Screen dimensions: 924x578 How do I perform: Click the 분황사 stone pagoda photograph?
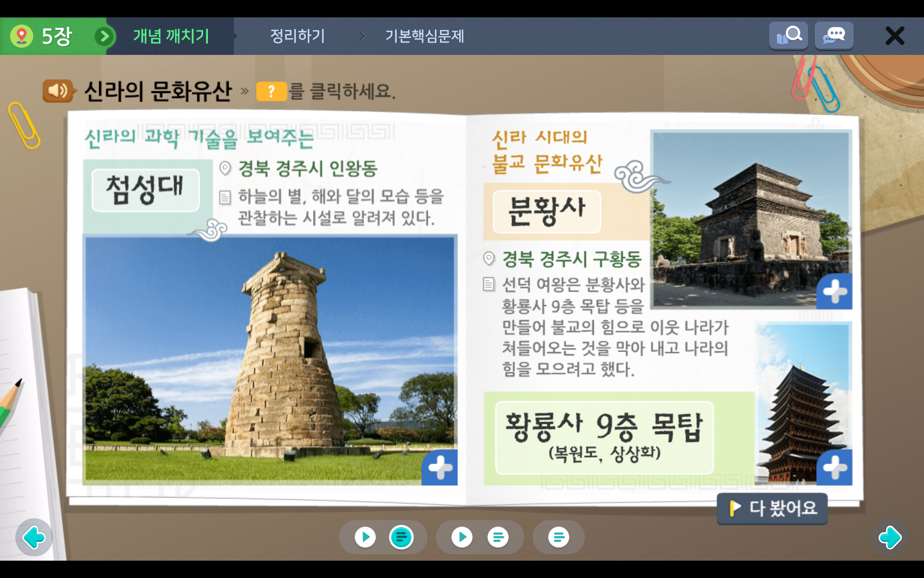point(751,219)
